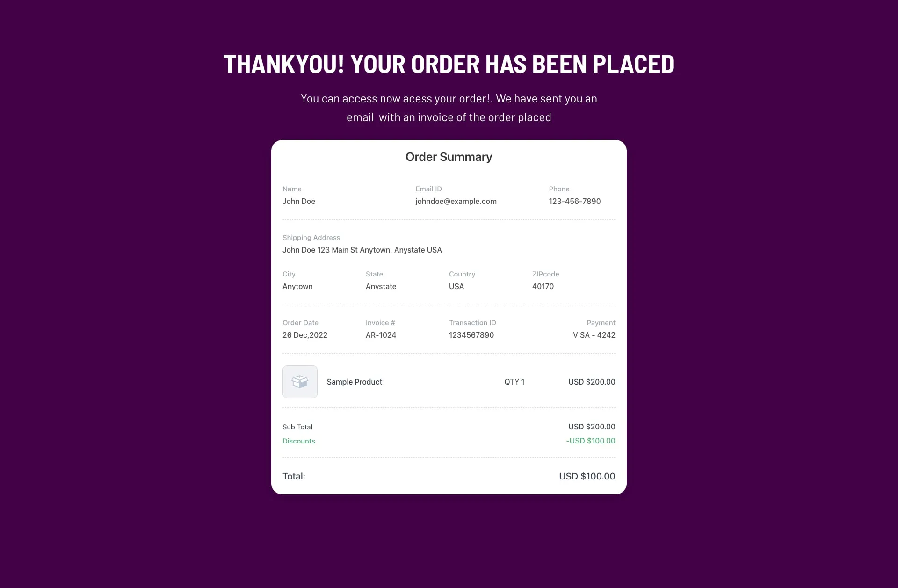This screenshot has height=588, width=898.
Task: Click the Transaction ID 1234567890
Action: click(471, 335)
